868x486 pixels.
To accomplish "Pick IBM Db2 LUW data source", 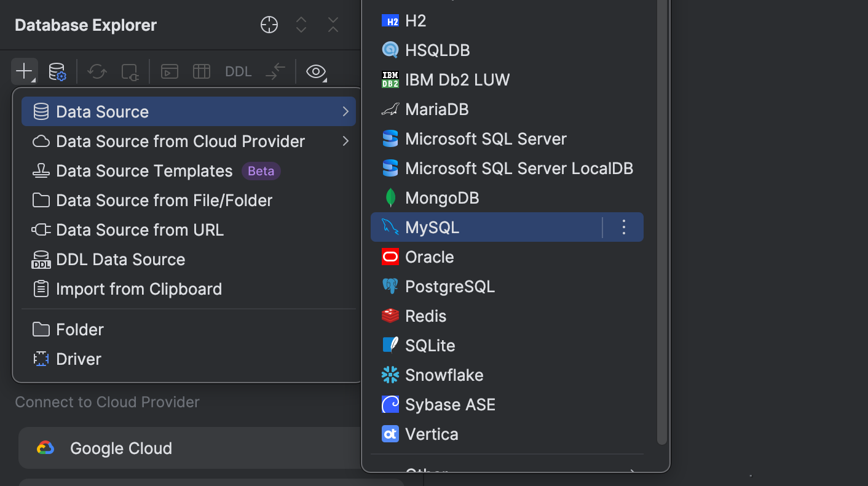I will point(507,79).
